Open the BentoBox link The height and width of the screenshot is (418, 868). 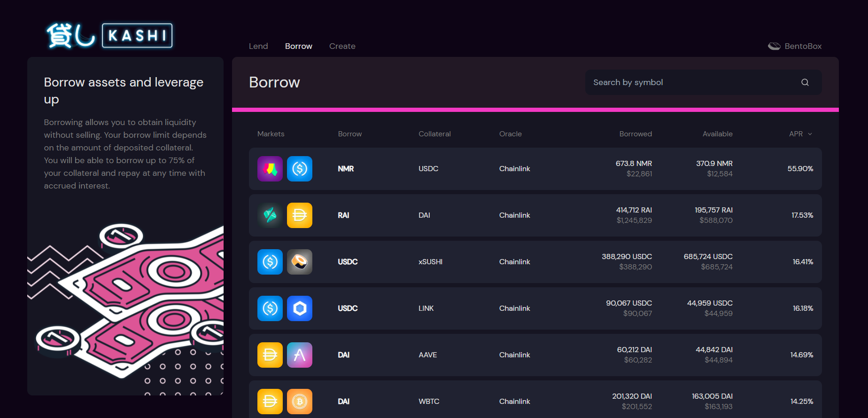[x=795, y=46]
